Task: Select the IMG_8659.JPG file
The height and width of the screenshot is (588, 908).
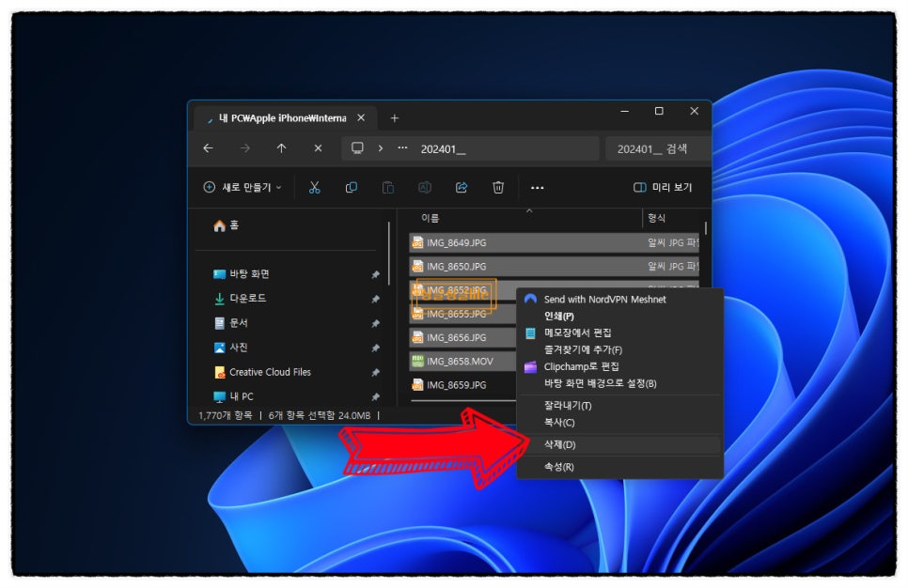Action: point(456,385)
